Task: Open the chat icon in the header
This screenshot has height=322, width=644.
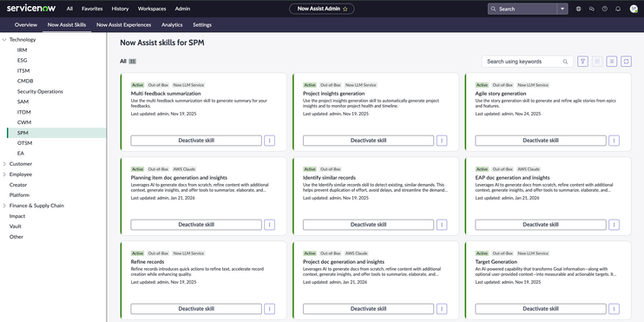Action: pos(591,9)
